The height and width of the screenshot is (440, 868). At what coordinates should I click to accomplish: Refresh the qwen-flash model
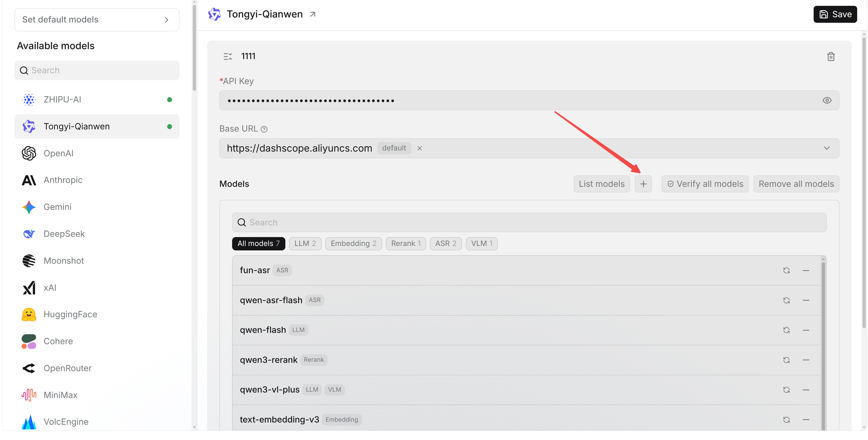[x=786, y=330]
